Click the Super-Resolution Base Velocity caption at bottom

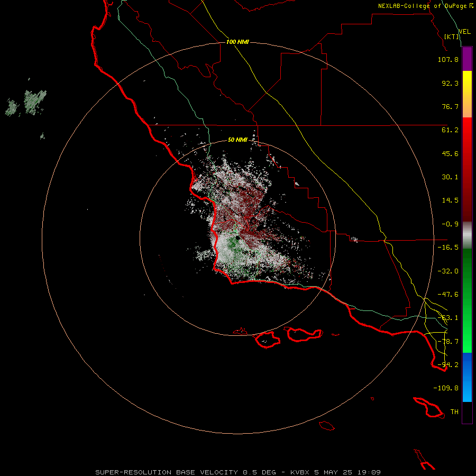pyautogui.click(x=238, y=472)
